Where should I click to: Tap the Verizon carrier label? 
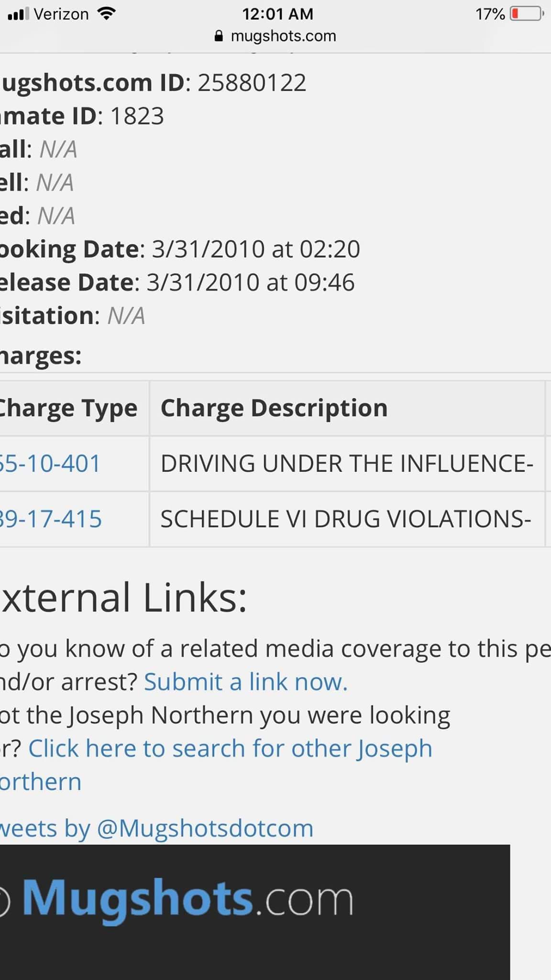[x=61, y=14]
